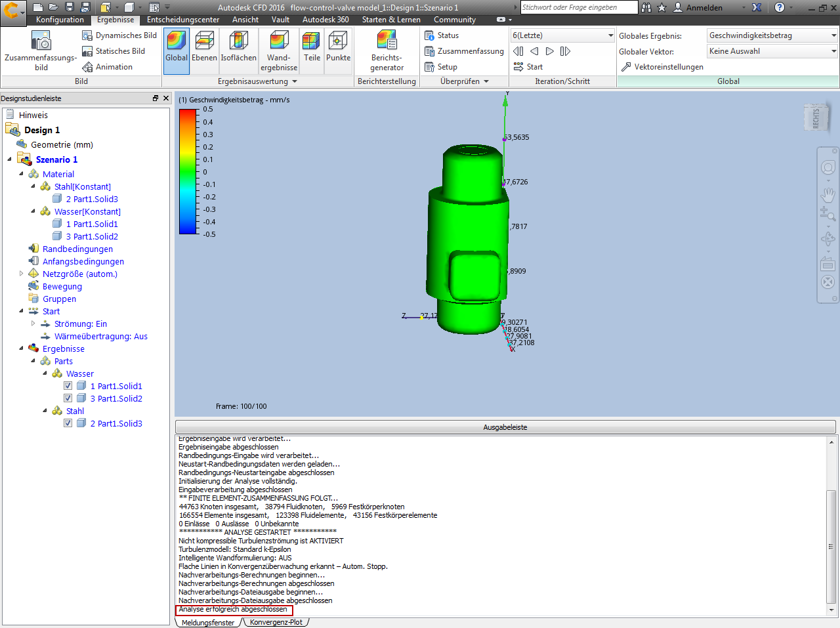Open the Globaler Vektor dropdown
Image resolution: width=840 pixels, height=628 pixels.
pyautogui.click(x=772, y=51)
